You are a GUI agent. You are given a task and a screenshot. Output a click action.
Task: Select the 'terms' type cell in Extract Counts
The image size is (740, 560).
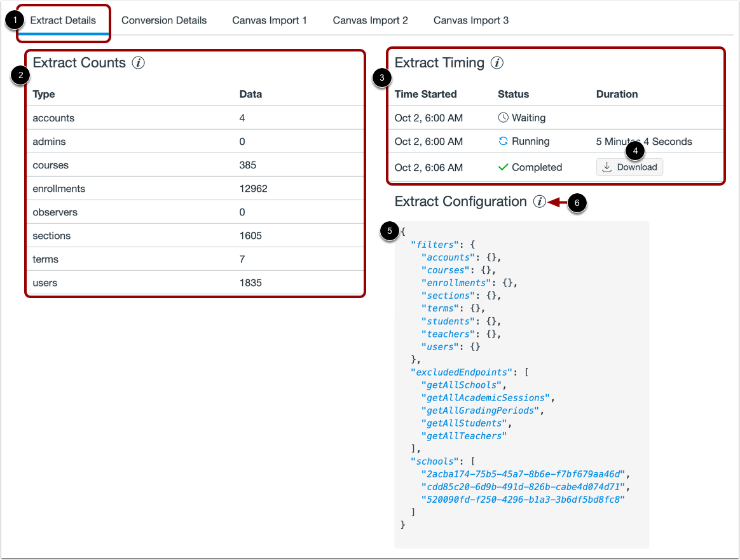point(45,259)
